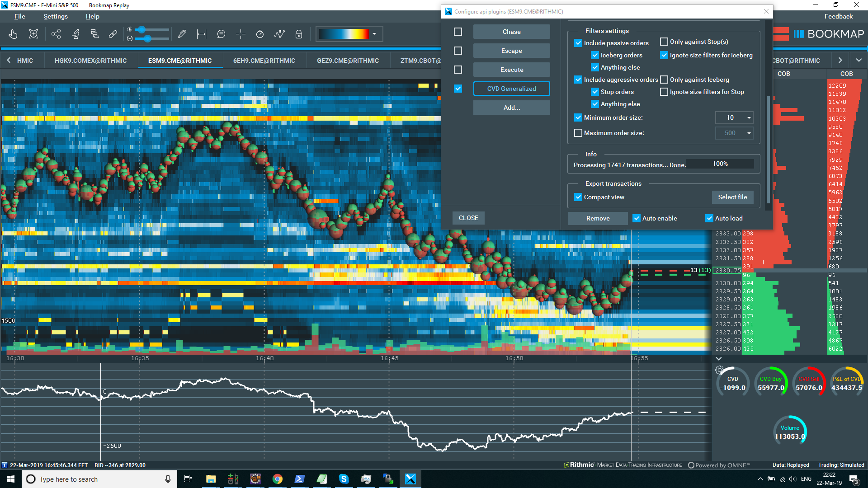Screen dimensions: 868x488
Task: Click the upper brightness slider handle
Action: [x=142, y=29]
